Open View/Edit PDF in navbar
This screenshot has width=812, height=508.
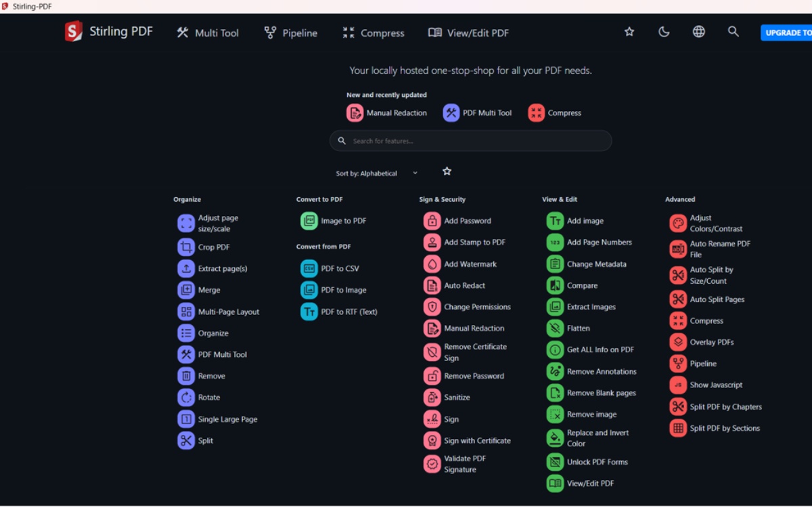[468, 33]
